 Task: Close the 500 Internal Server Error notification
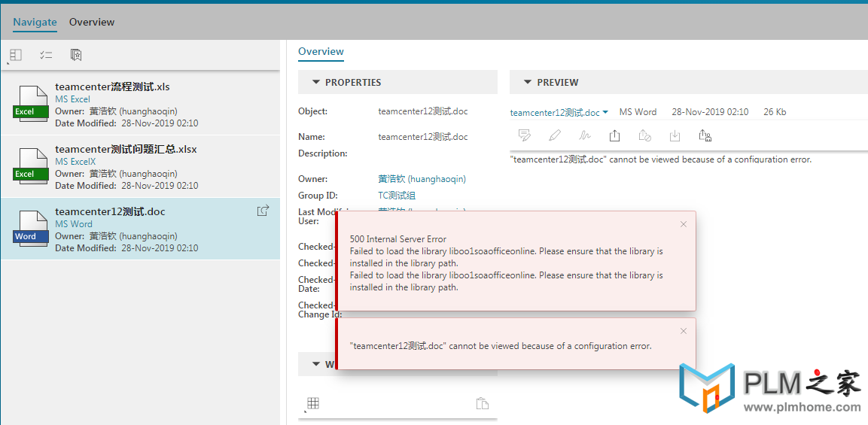683,224
